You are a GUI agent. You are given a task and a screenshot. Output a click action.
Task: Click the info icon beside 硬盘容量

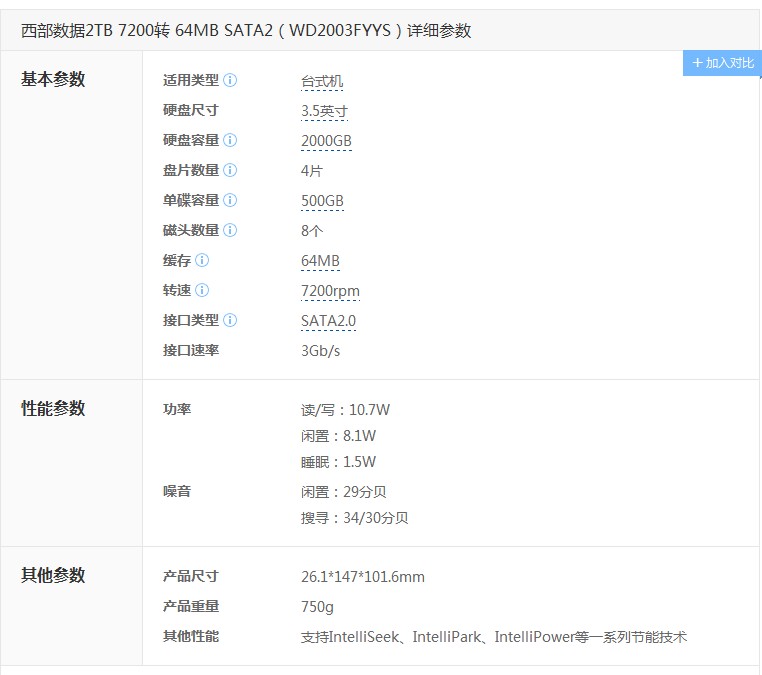(230, 140)
